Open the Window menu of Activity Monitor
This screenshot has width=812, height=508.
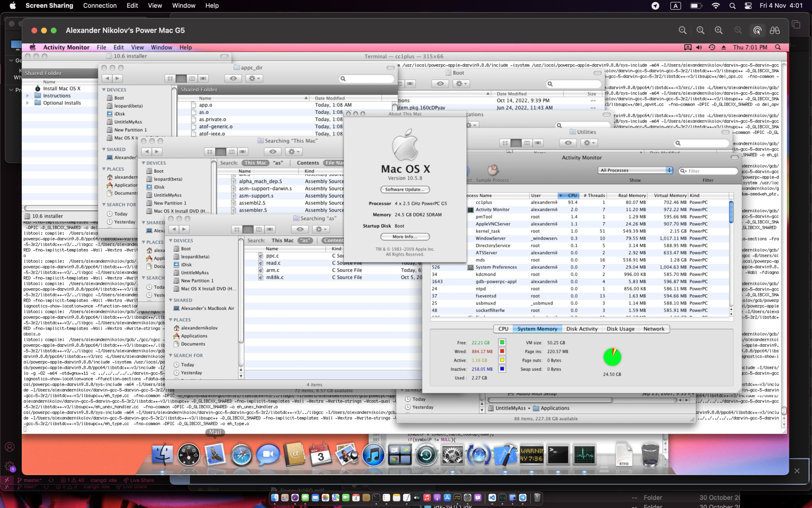[161, 47]
